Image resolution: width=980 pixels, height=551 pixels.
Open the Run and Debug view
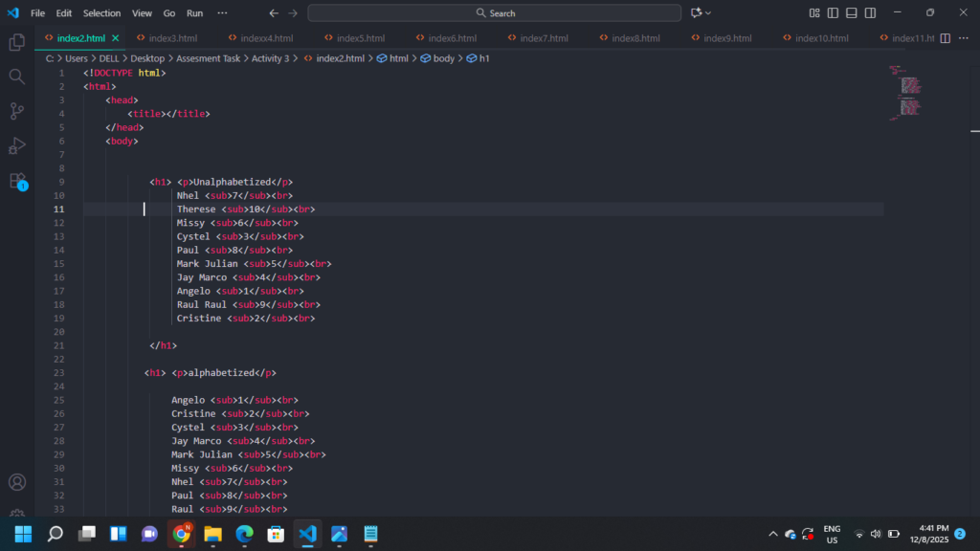pyautogui.click(x=16, y=145)
